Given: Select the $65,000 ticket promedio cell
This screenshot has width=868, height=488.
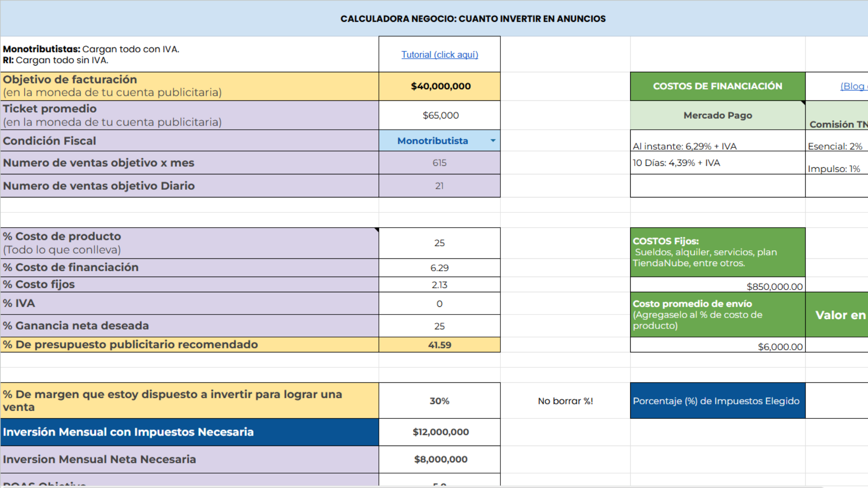Looking at the screenshot, I should 440,116.
